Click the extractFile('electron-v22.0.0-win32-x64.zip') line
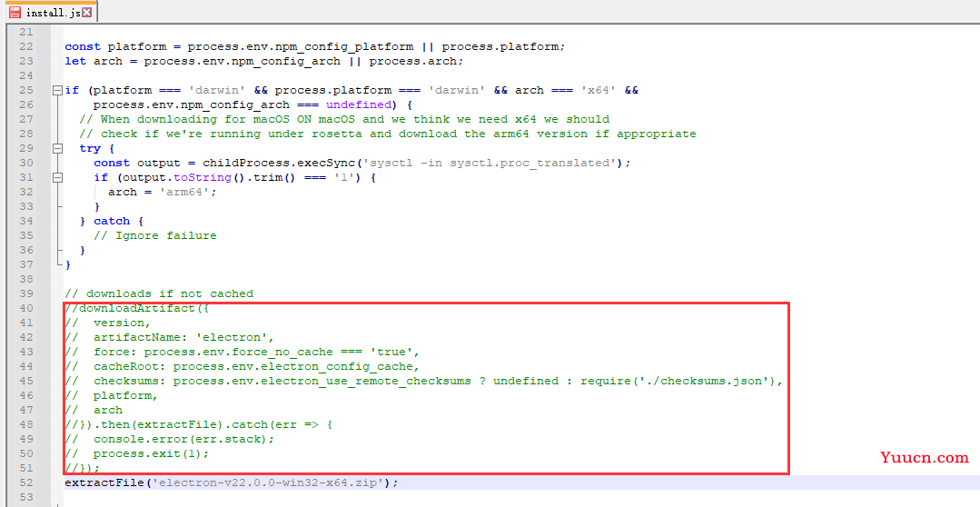The width and height of the screenshot is (980, 507). pyautogui.click(x=232, y=482)
